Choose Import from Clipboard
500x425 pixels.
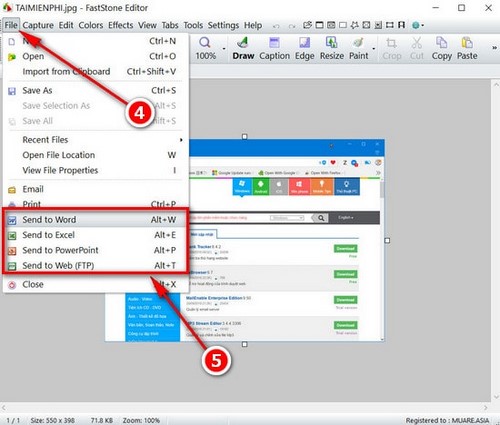pyautogui.click(x=95, y=72)
